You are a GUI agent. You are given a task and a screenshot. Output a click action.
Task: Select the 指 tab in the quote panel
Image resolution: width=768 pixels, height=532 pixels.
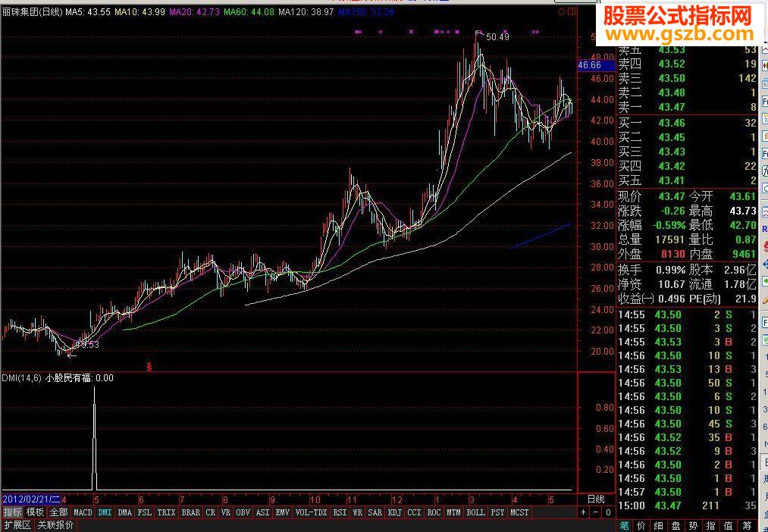coord(710,526)
